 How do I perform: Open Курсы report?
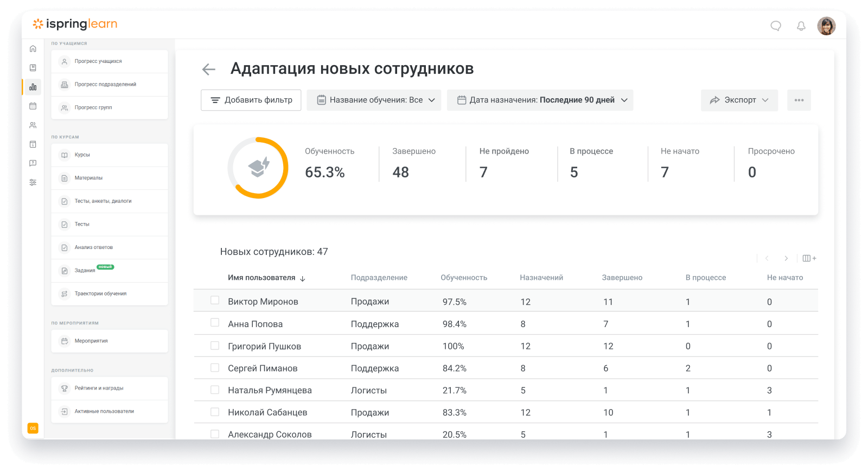[110, 155]
